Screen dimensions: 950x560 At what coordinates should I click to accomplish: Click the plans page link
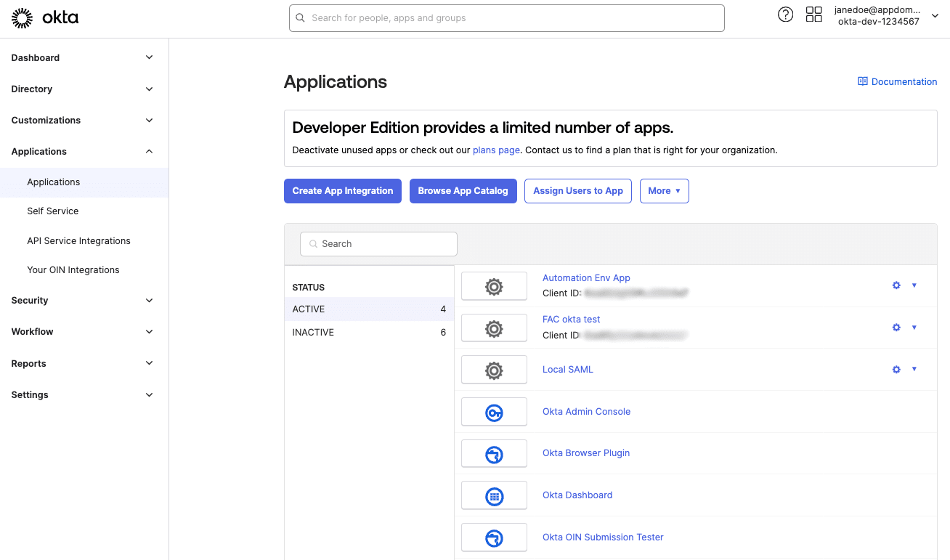point(496,150)
